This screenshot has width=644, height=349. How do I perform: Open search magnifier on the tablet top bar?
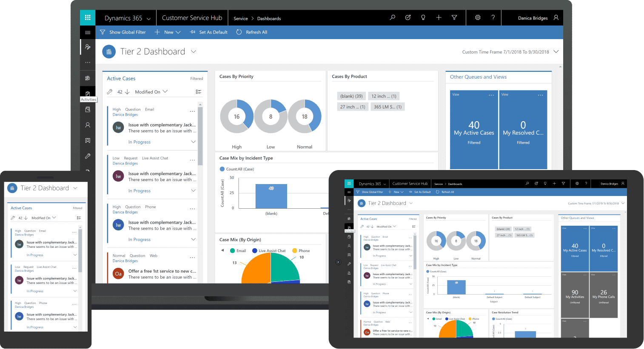click(x=527, y=184)
